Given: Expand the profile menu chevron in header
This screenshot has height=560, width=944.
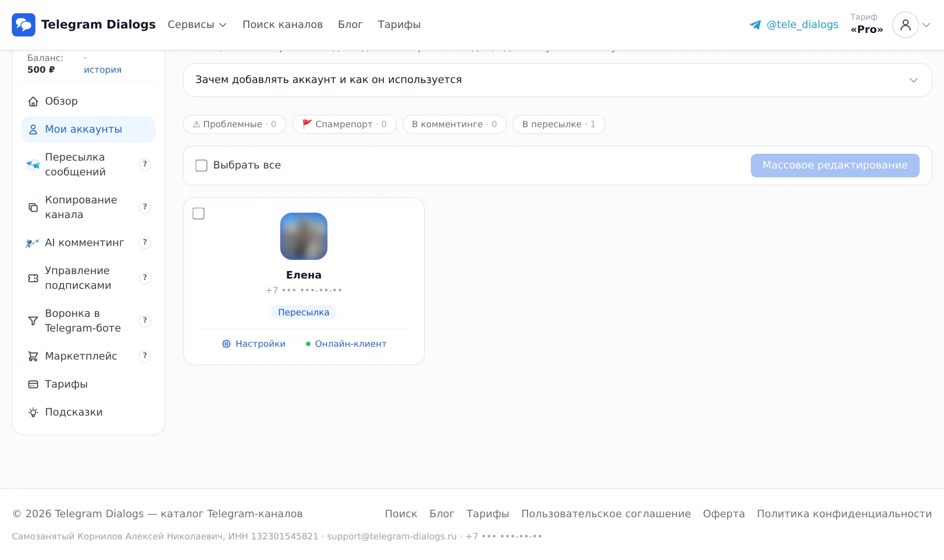Looking at the screenshot, I should [926, 25].
